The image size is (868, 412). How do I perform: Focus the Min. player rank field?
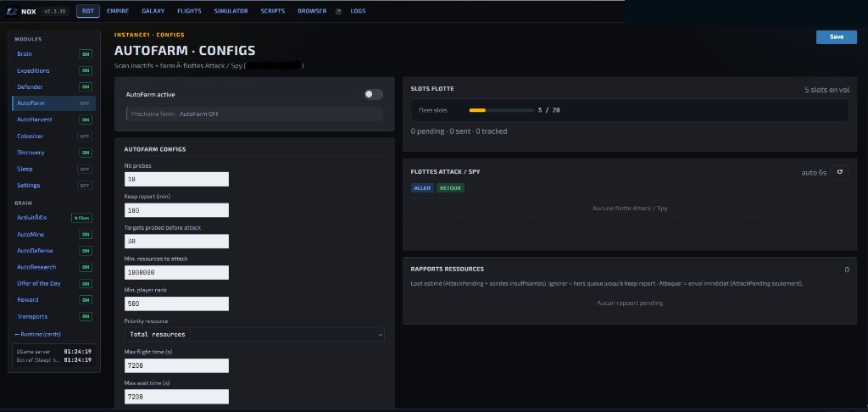click(176, 304)
